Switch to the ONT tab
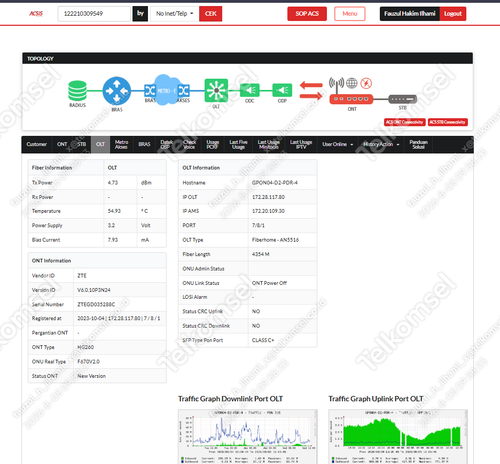The width and height of the screenshot is (500, 464). coord(62,144)
